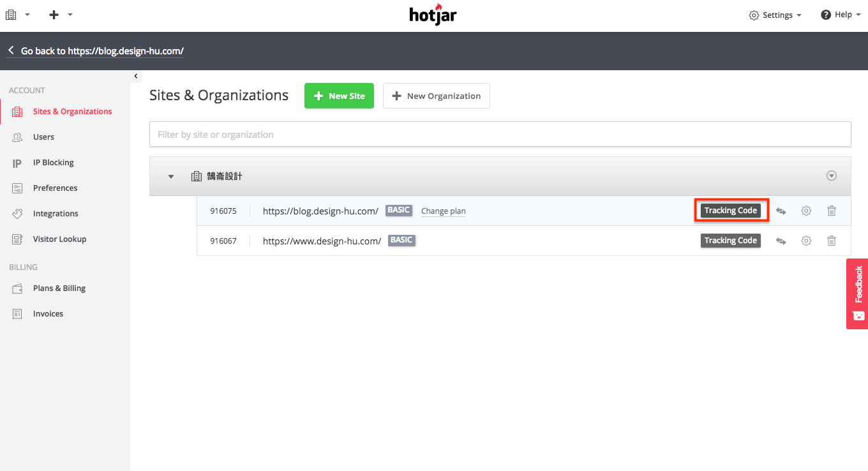Viewport: 868px width, 471px height.
Task: Expand the arrow beside the building icon
Action: point(27,15)
